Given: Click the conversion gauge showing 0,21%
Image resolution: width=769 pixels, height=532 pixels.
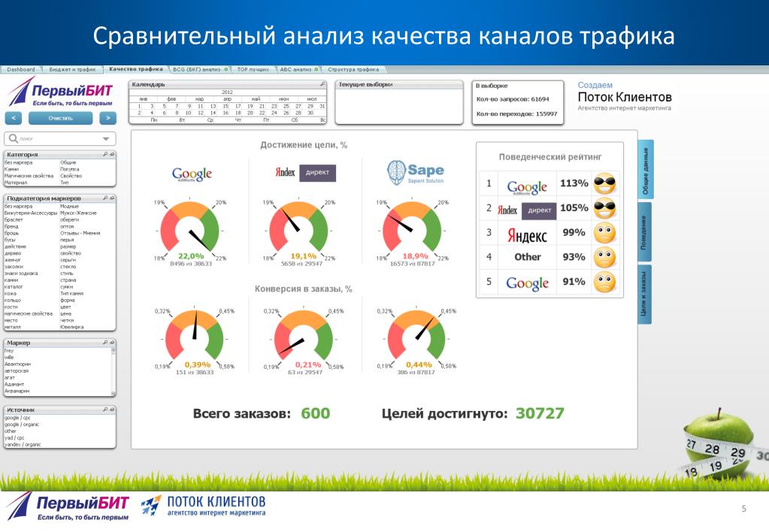Looking at the screenshot, I should click(x=303, y=338).
